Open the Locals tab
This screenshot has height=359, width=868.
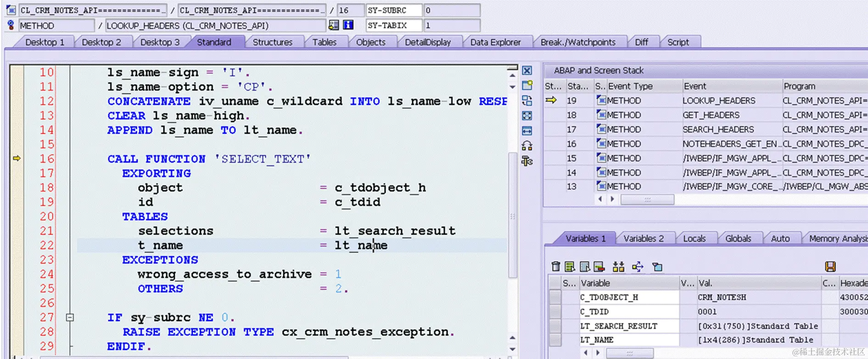(694, 238)
